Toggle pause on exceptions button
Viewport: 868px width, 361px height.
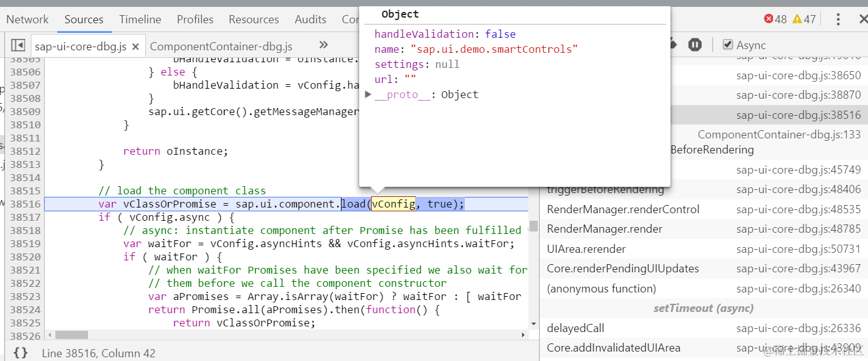(694, 45)
